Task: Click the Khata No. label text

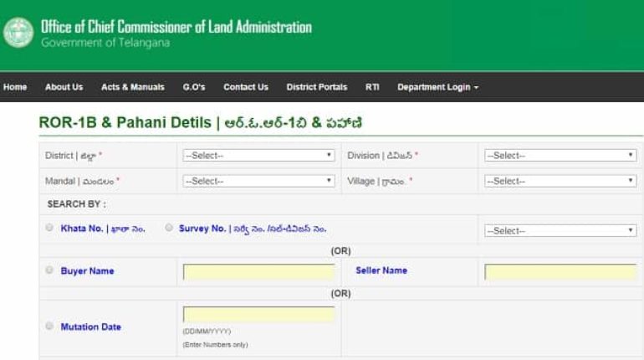Action: point(103,229)
